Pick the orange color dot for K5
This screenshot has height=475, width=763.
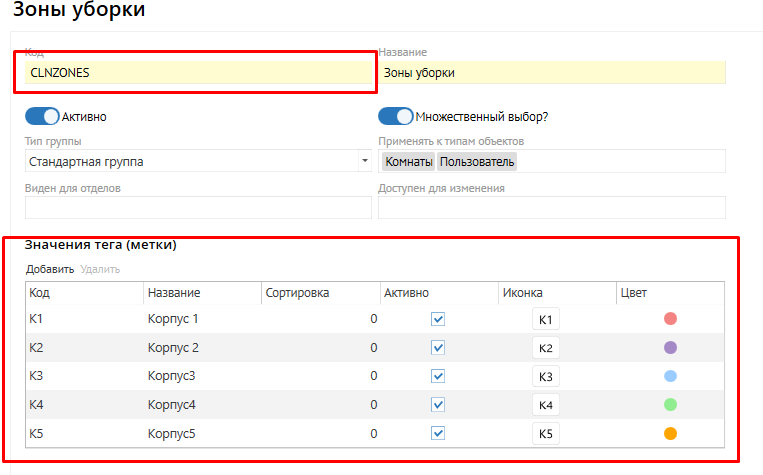(671, 434)
